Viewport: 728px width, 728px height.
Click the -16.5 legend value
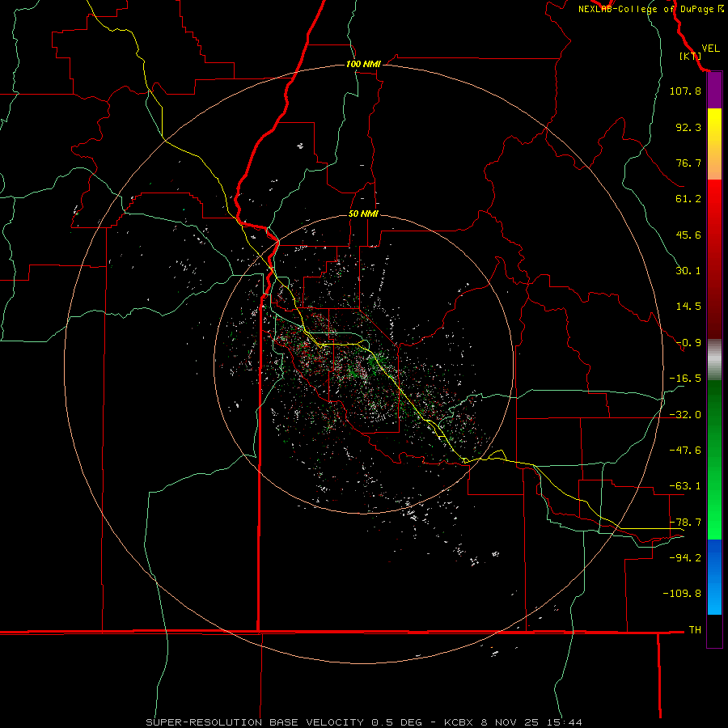[685, 379]
